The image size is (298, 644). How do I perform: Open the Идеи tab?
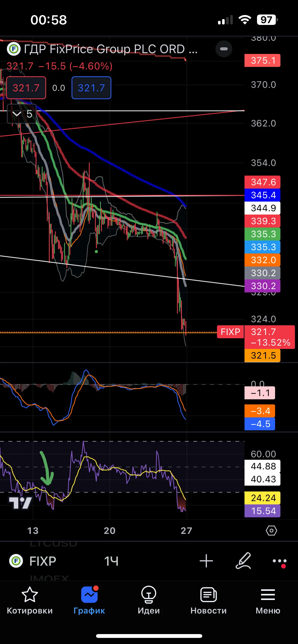149,600
